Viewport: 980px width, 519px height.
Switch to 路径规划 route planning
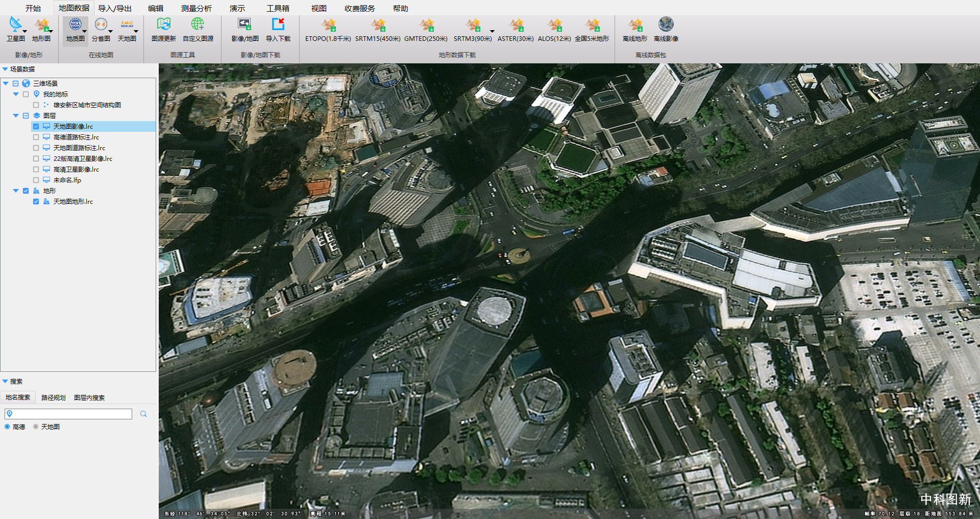pos(53,397)
